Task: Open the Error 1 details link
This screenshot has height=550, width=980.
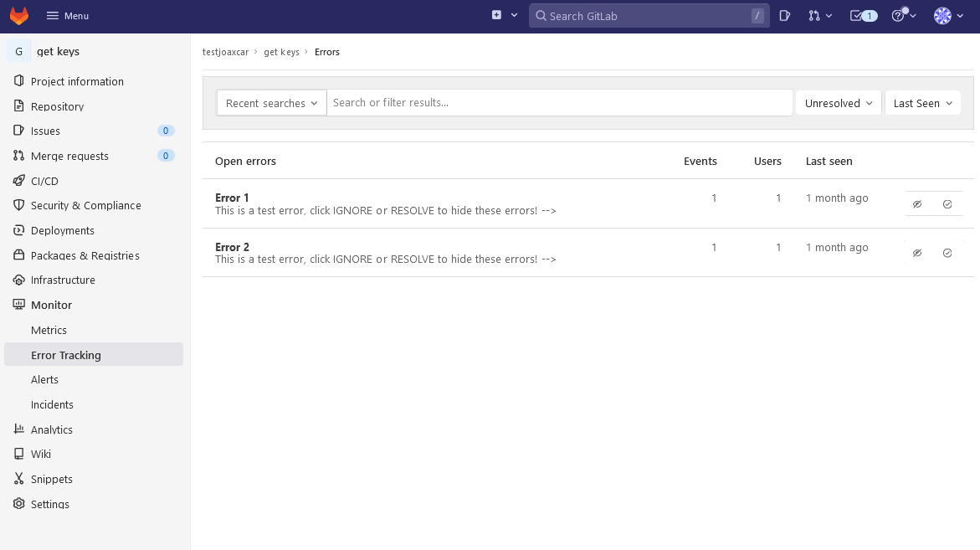Action: click(x=232, y=198)
